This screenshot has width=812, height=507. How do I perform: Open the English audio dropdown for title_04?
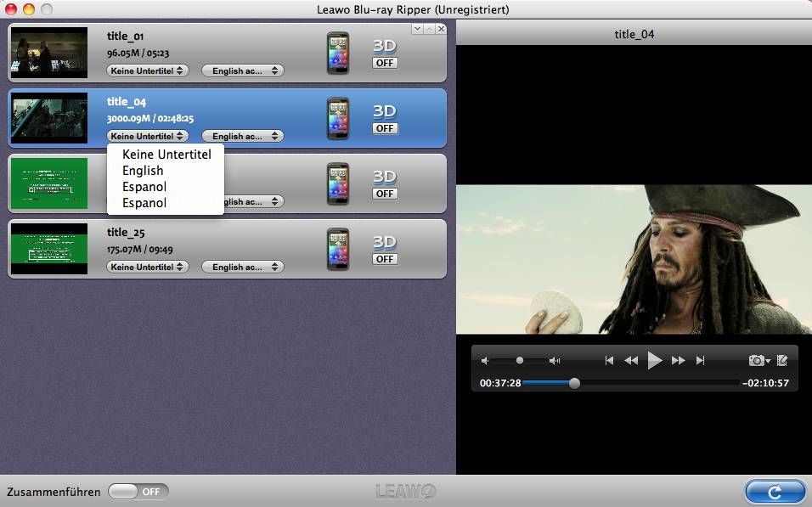[243, 136]
